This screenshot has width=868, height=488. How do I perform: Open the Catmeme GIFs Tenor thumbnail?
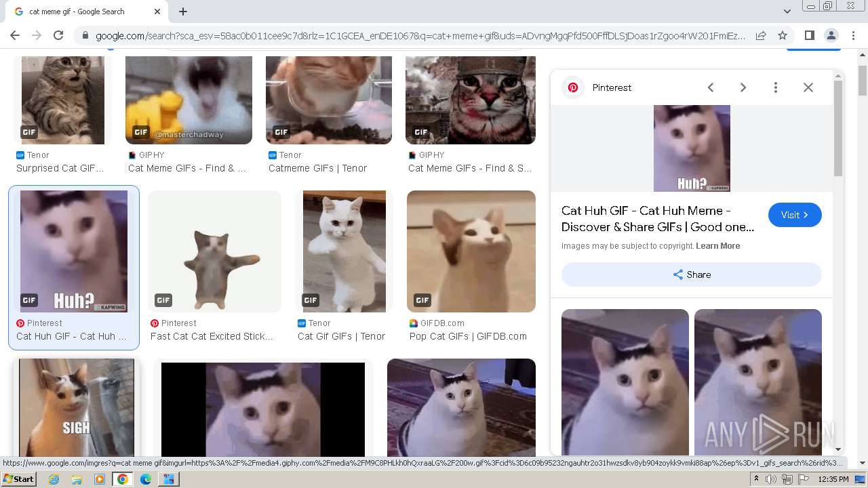point(329,100)
